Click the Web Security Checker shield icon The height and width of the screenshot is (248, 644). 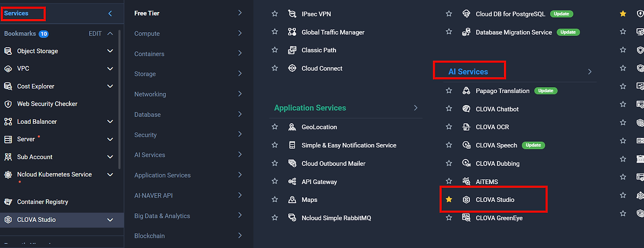[8, 104]
